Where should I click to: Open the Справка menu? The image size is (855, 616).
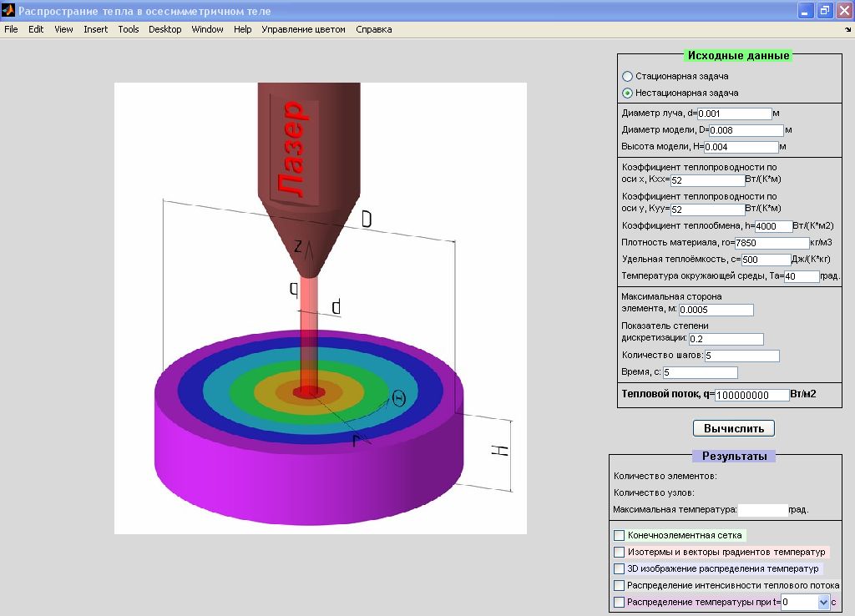click(x=373, y=29)
